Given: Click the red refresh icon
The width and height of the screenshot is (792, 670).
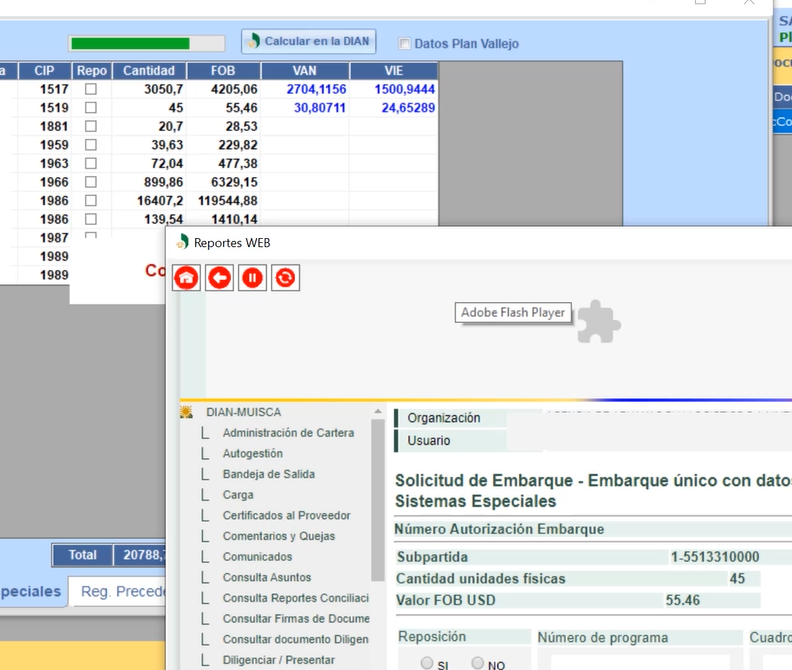Looking at the screenshot, I should 285,278.
